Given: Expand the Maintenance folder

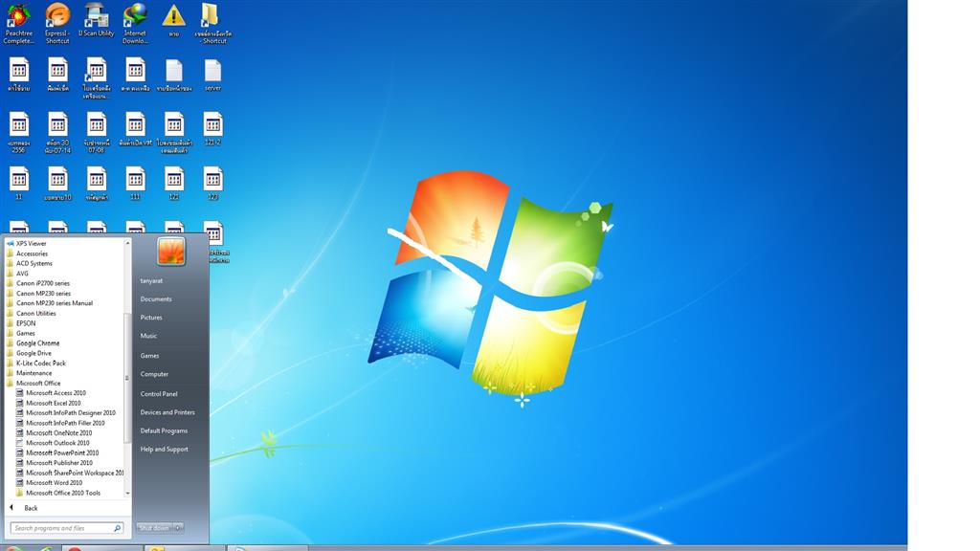Looking at the screenshot, I should [x=33, y=373].
